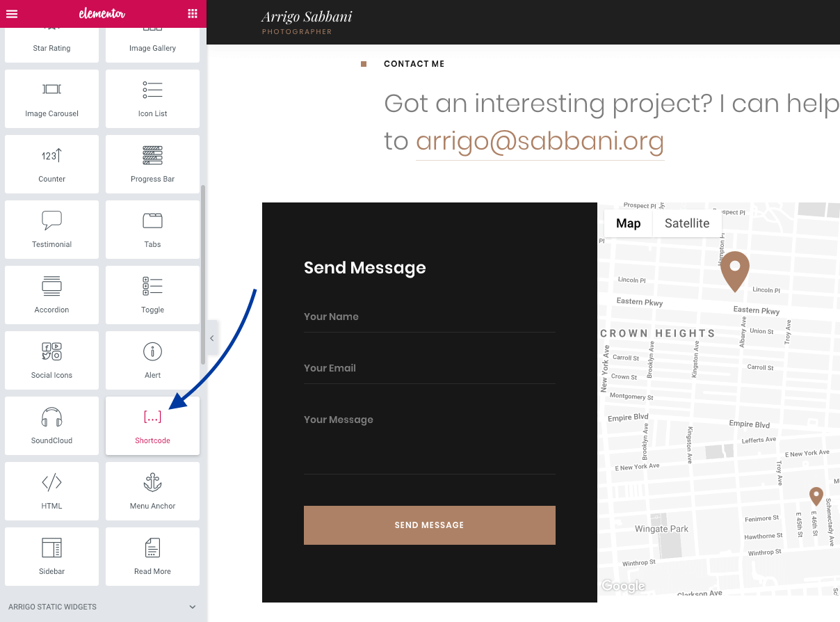Switch map to Satellite view
Image resolution: width=840 pixels, height=622 pixels.
coord(686,223)
